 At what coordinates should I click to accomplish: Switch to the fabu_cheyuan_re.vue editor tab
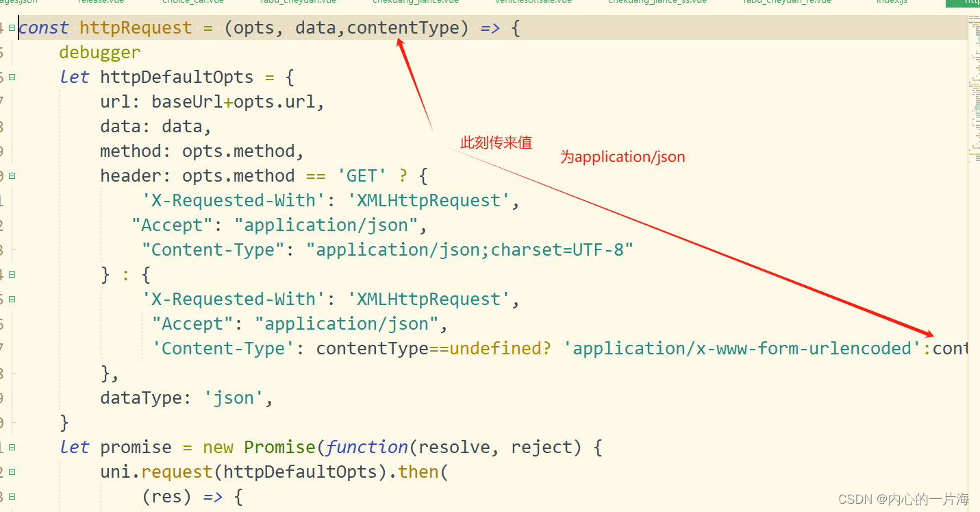click(787, 3)
